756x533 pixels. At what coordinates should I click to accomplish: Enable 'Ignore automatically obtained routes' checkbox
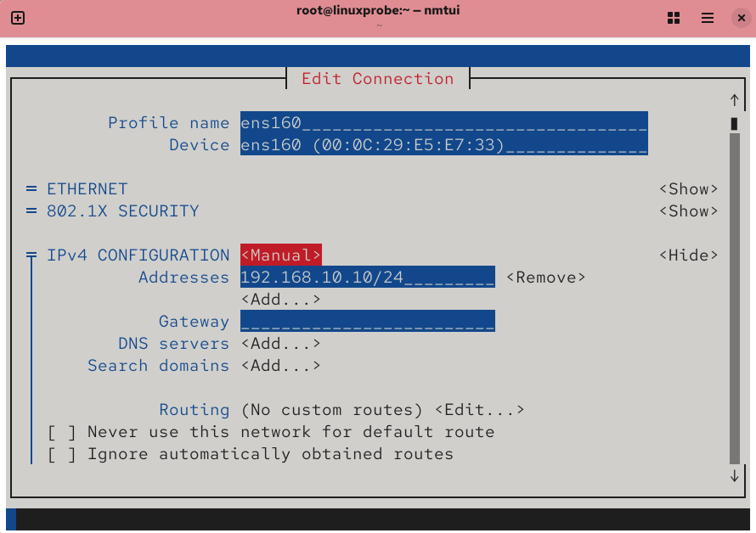click(57, 454)
